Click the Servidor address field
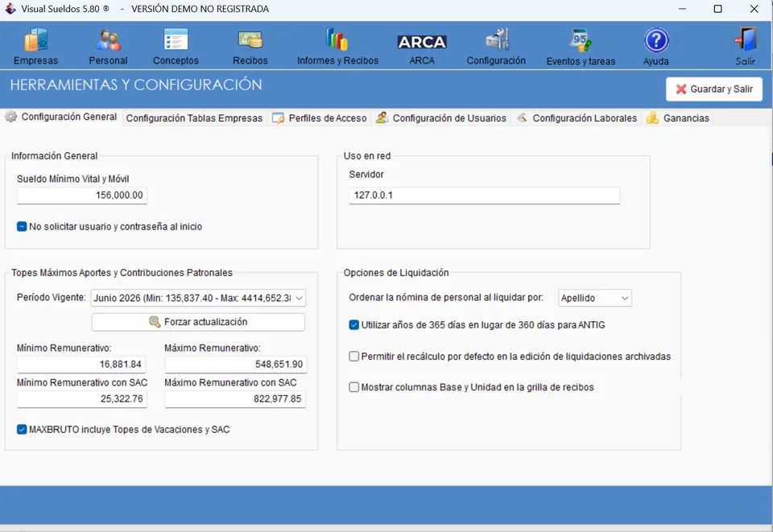Image resolution: width=773 pixels, height=532 pixels. click(484, 195)
